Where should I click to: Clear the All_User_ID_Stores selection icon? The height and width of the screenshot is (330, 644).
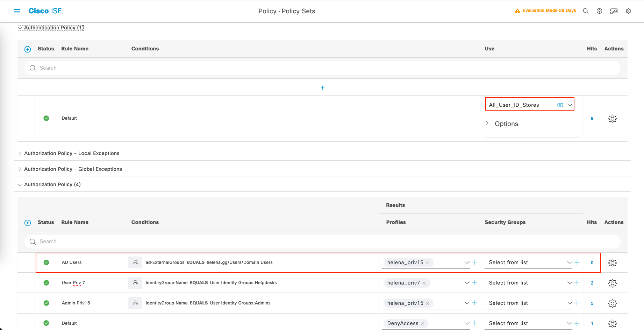click(x=559, y=105)
